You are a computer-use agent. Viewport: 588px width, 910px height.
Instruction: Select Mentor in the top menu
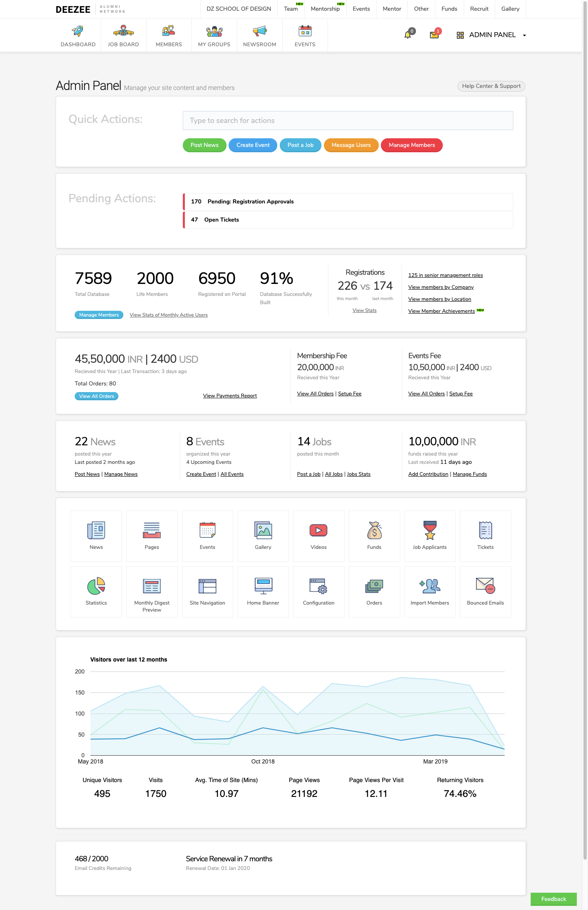click(x=392, y=9)
